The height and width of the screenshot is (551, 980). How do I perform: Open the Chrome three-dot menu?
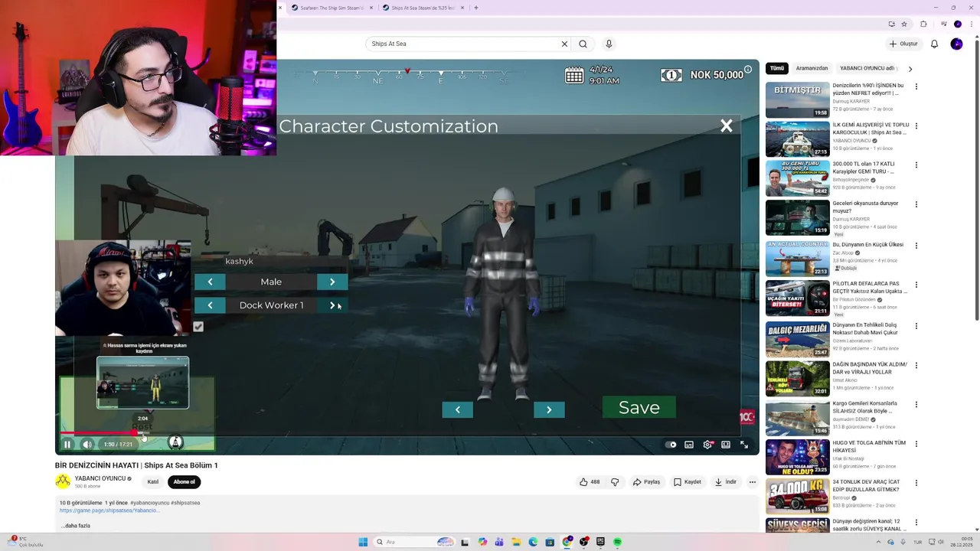(x=971, y=24)
